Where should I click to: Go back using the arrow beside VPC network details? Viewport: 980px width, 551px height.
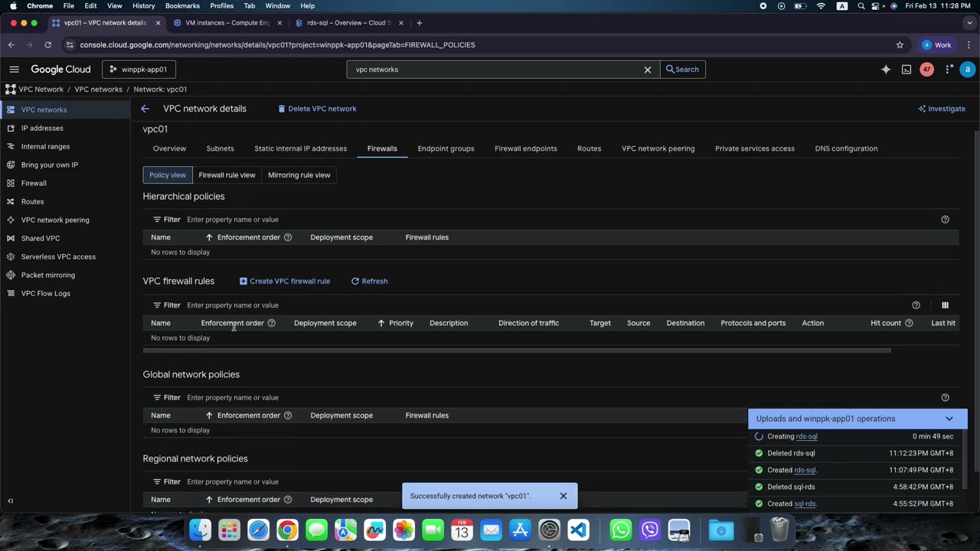(x=145, y=109)
